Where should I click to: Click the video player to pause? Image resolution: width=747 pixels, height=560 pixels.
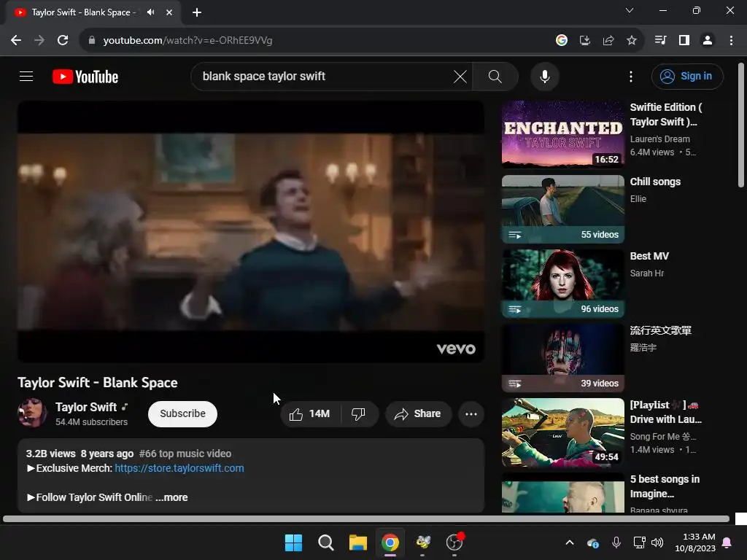pos(251,231)
